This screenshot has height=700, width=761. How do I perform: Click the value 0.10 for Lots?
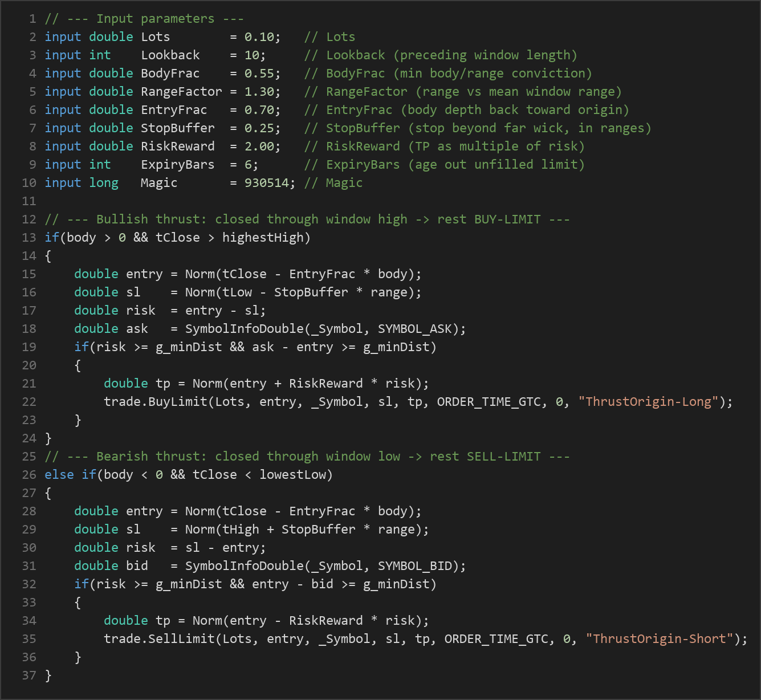click(x=259, y=37)
